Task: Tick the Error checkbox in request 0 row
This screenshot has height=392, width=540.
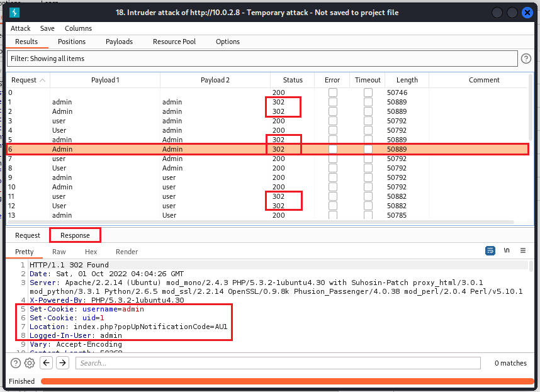Action: coord(333,92)
